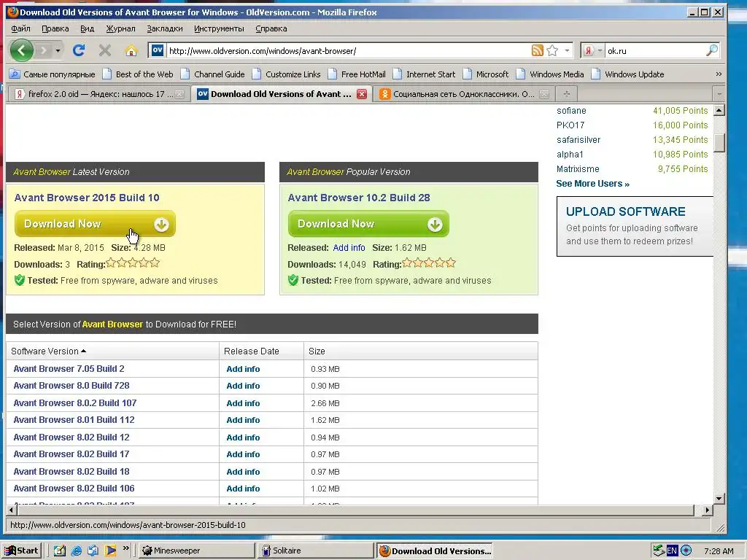
Task: Click the magnifier search icon in search box
Action: [712, 50]
